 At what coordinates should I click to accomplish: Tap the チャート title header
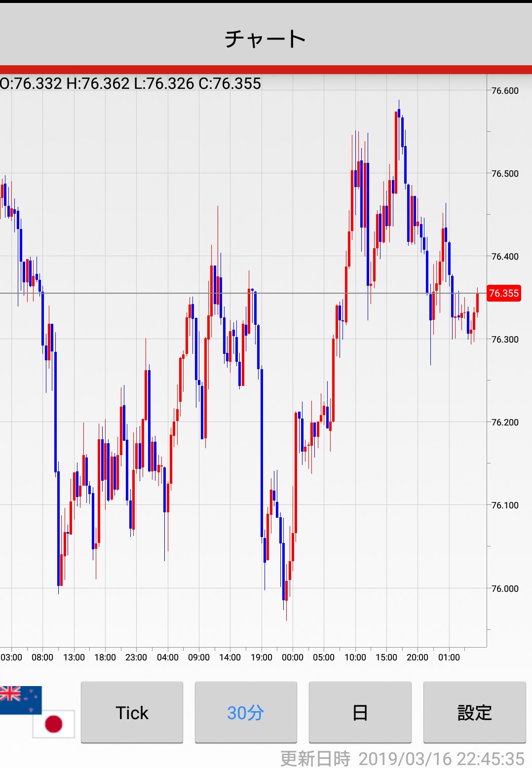266,38
